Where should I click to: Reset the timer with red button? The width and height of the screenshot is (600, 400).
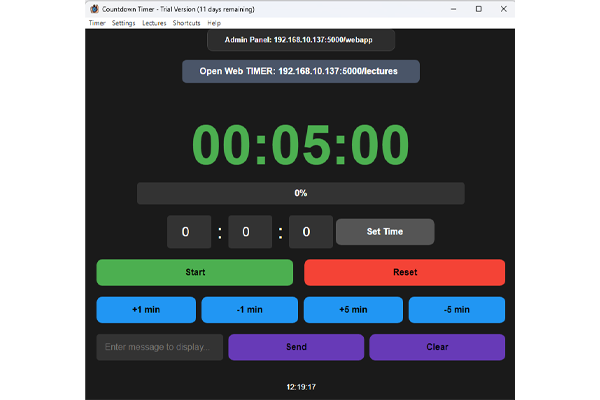click(404, 273)
